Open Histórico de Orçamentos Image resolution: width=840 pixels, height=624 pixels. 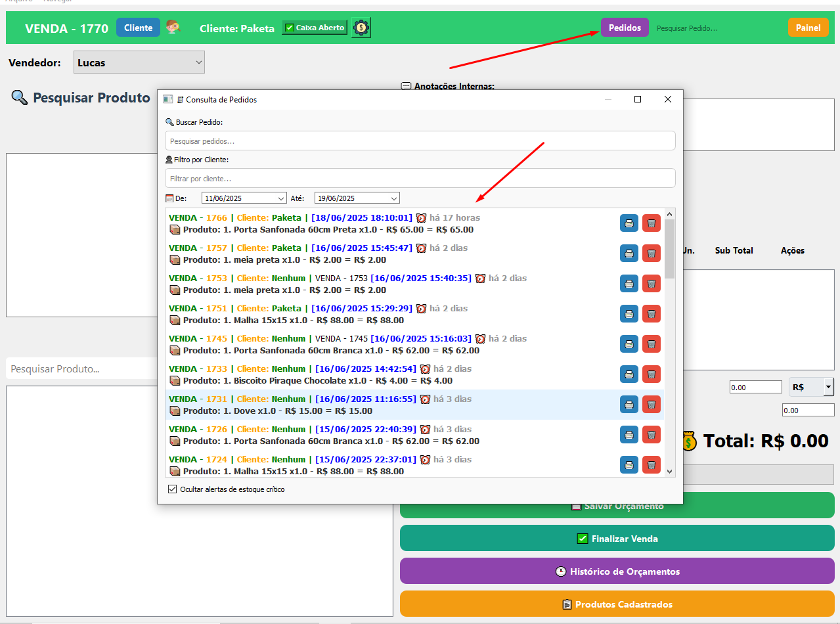coord(617,571)
